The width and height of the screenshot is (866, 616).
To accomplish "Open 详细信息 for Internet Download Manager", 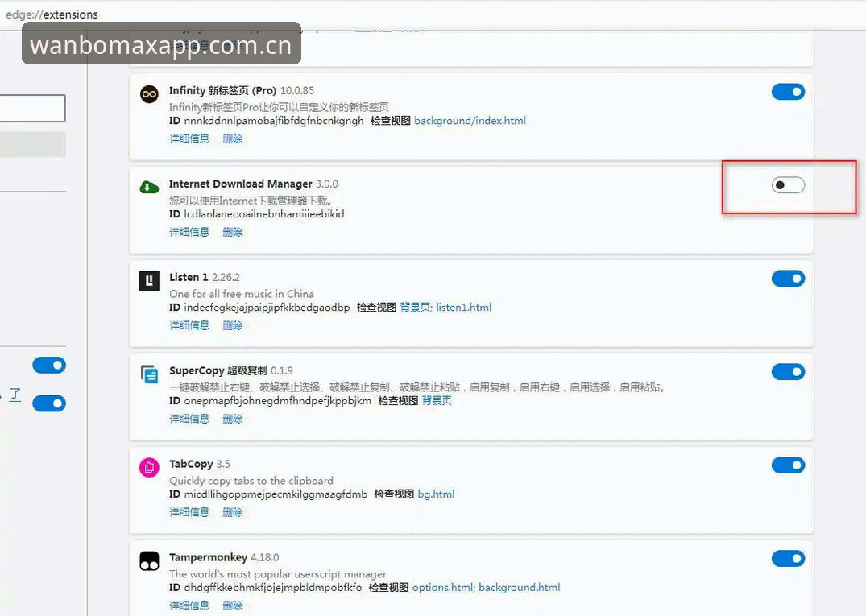I will pyautogui.click(x=189, y=232).
